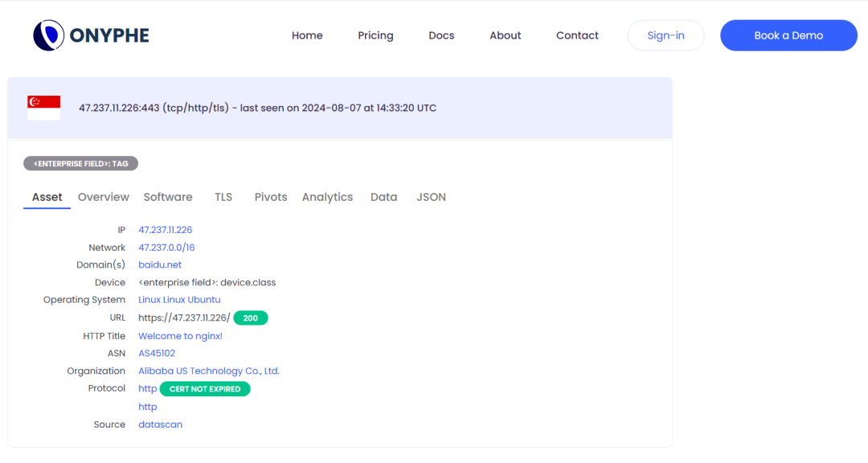Viewport: 868px width, 463px height.
Task: Open the Data tab
Action: pyautogui.click(x=383, y=197)
